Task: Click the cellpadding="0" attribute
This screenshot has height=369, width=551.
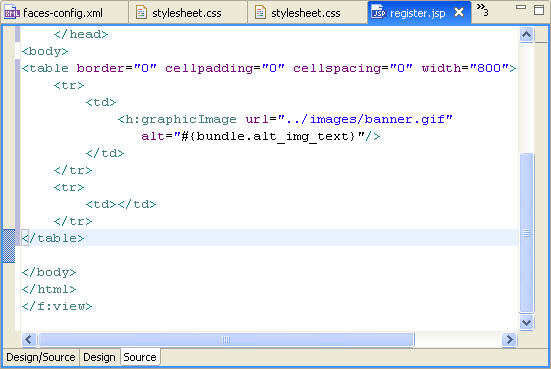Action: click(225, 68)
